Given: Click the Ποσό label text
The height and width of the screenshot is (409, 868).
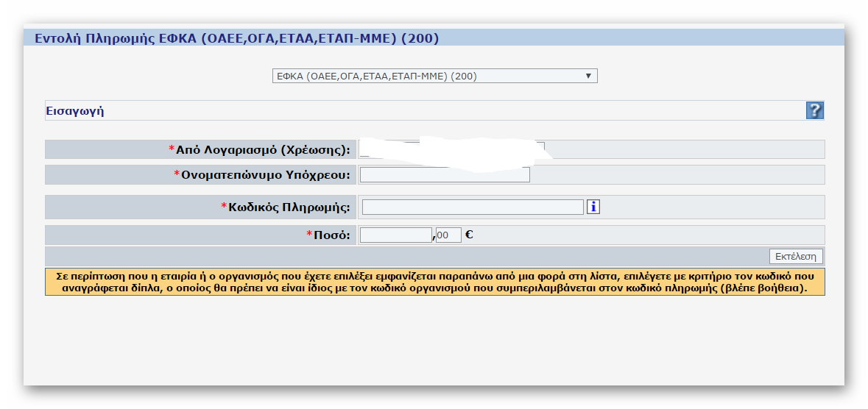Looking at the screenshot, I should point(332,235).
